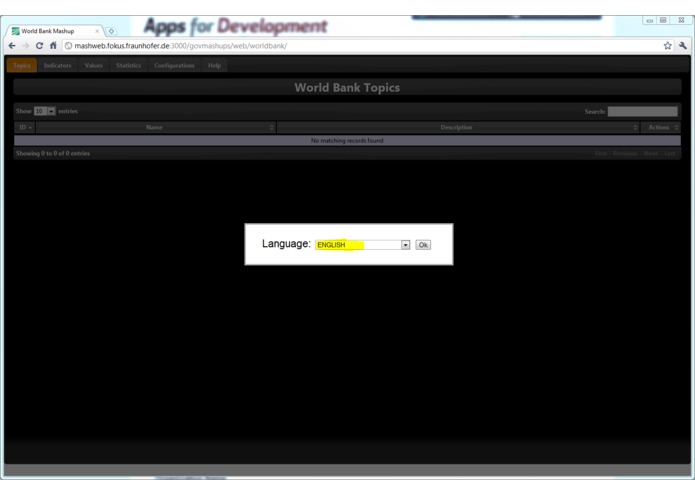Image resolution: width=695 pixels, height=494 pixels.
Task: Click the Next pagination link
Action: 651,153
